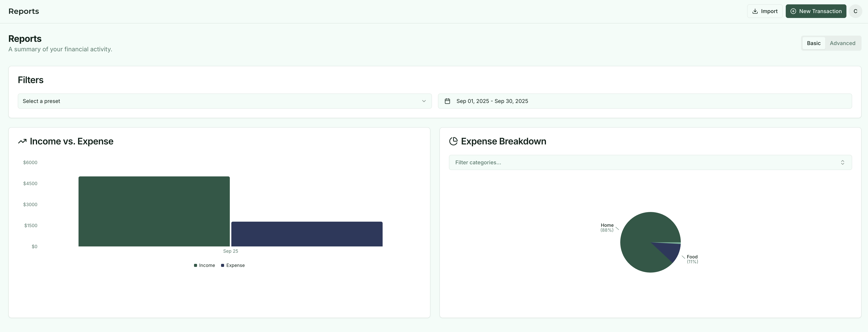Click the green Income bar in chart

point(154,212)
